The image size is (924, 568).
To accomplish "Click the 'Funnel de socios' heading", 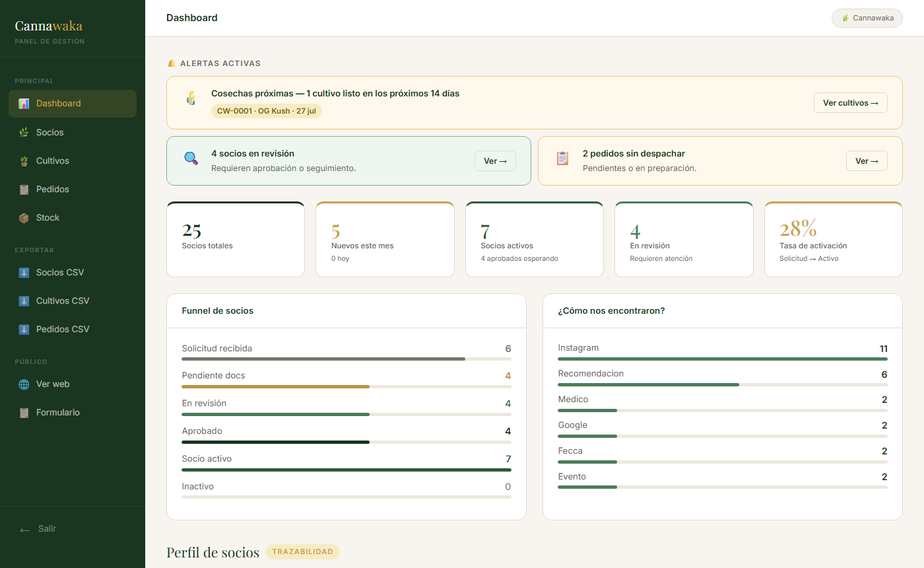I will click(x=218, y=310).
